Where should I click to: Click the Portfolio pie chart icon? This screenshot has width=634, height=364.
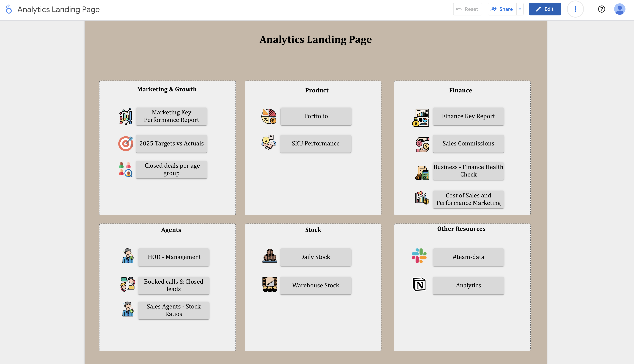(x=269, y=116)
